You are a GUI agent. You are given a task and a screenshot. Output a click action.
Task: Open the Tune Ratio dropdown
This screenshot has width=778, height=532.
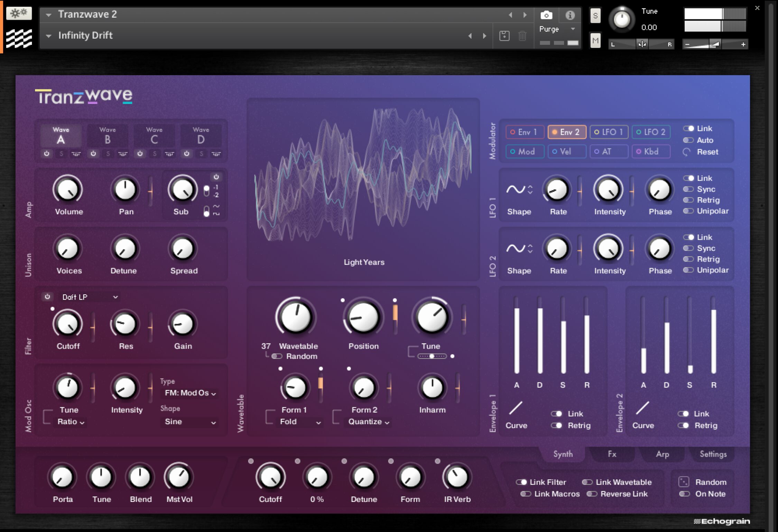71,422
